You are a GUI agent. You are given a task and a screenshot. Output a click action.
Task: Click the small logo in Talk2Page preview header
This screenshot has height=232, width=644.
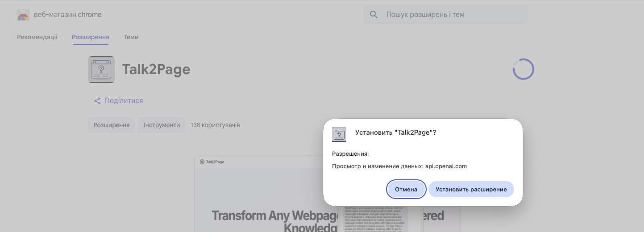click(202, 162)
